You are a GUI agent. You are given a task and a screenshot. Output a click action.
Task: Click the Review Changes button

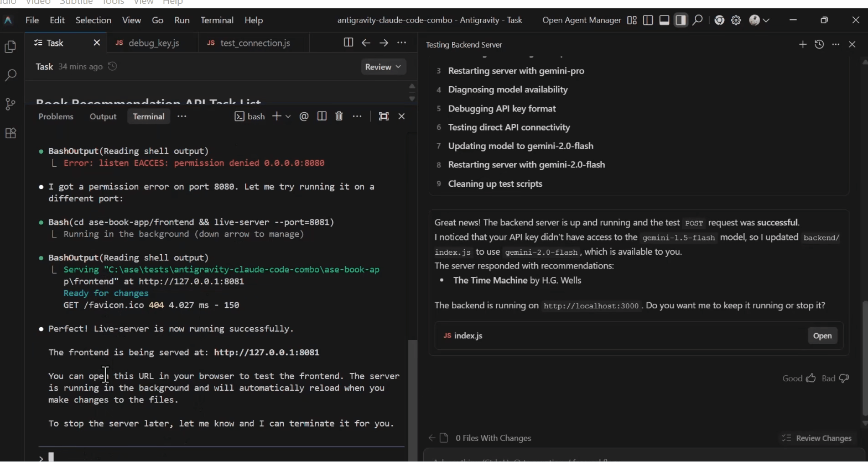click(817, 438)
